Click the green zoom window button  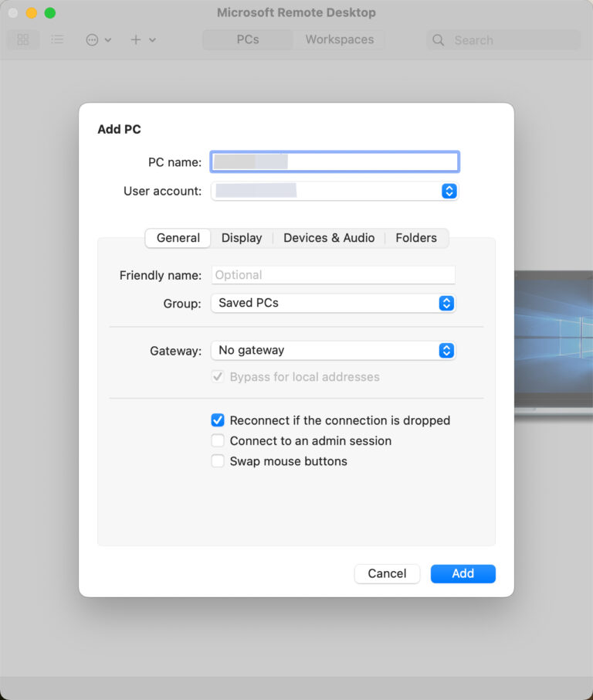[50, 13]
